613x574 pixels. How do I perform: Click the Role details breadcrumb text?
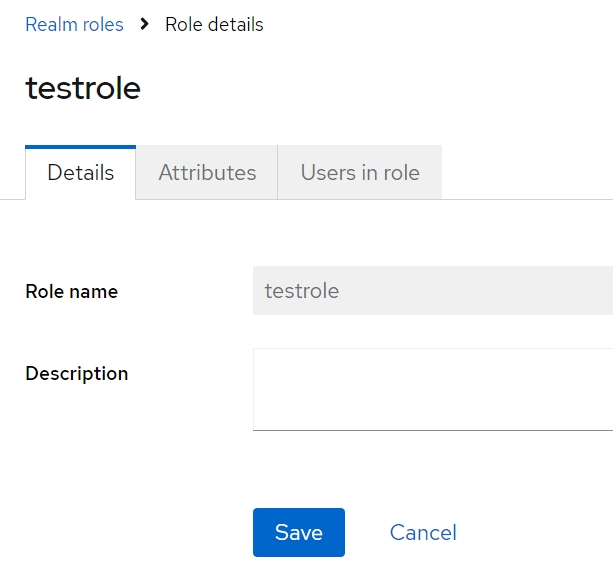pos(214,24)
